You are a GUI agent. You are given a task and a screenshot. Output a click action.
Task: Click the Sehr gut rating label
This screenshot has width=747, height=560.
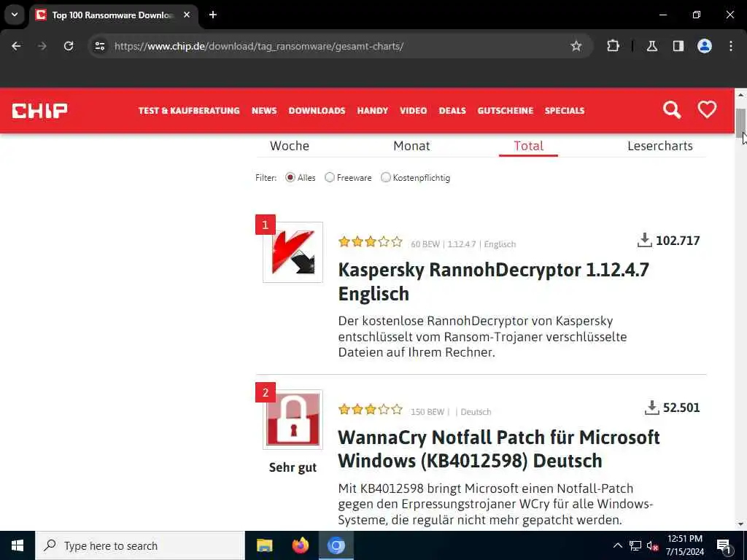point(293,467)
